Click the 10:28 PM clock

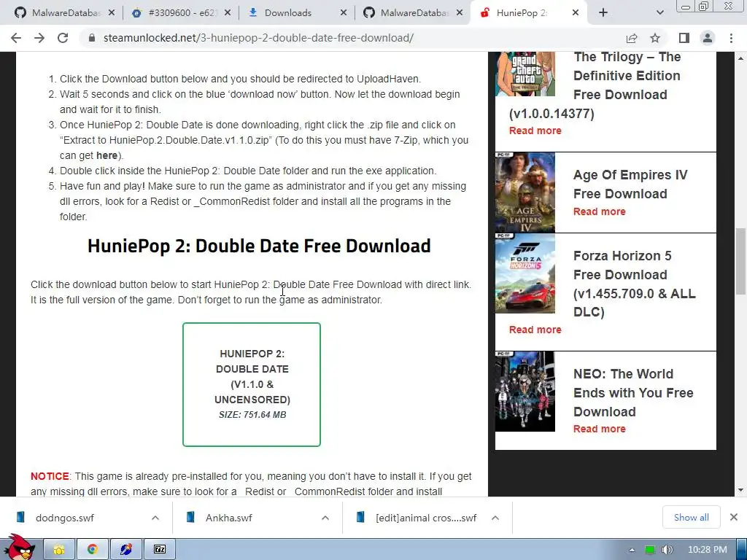click(708, 550)
